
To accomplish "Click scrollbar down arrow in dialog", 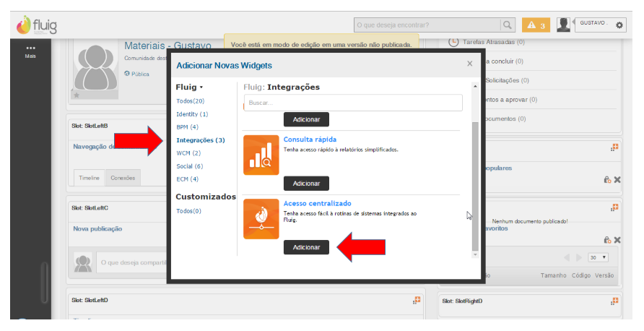I will pos(475,255).
